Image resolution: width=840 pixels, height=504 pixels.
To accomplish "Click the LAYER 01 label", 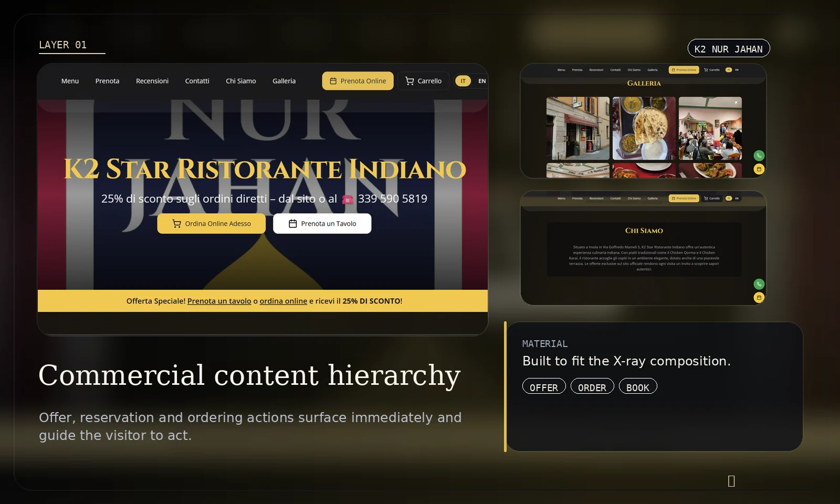I will [63, 45].
